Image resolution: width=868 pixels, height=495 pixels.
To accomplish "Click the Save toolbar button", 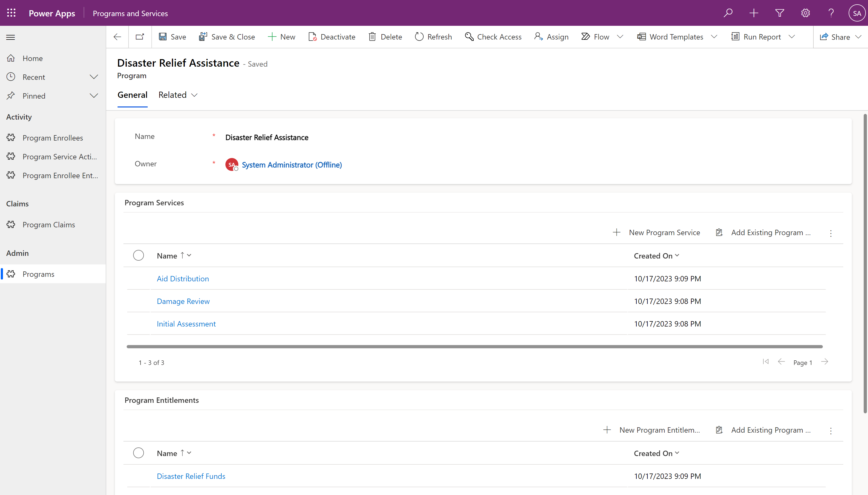I will 172,37.
